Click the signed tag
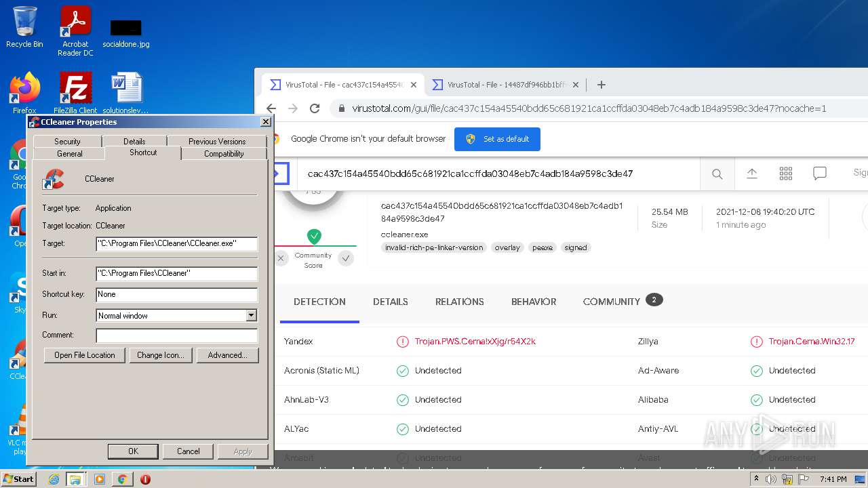The image size is (868, 488). click(576, 247)
